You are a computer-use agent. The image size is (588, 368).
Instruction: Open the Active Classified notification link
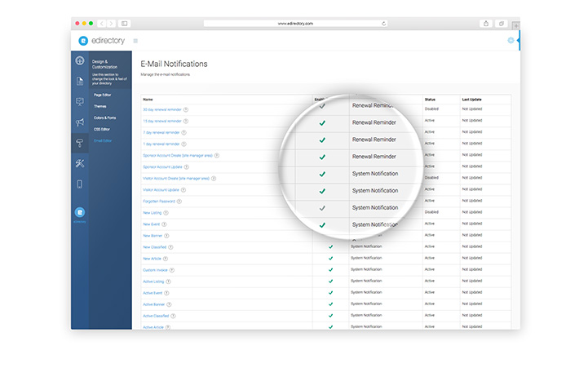156,316
